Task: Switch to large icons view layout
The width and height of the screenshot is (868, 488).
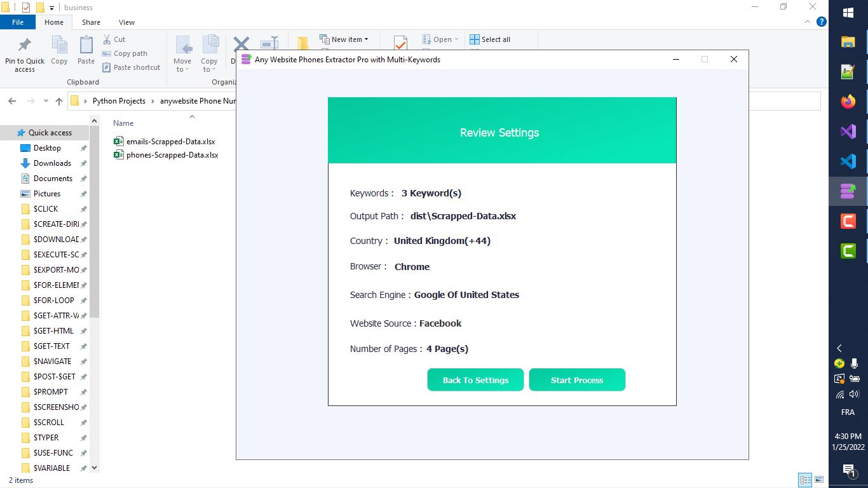Action: point(819,480)
